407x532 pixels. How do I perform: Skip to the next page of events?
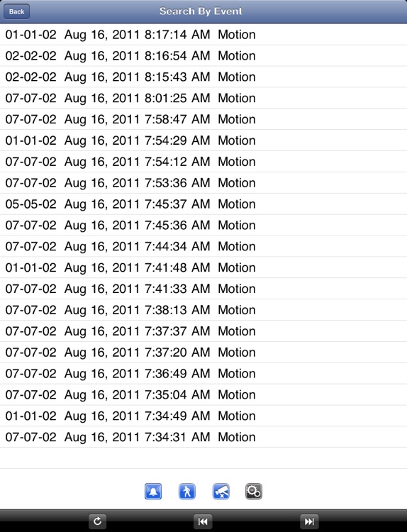click(x=309, y=521)
